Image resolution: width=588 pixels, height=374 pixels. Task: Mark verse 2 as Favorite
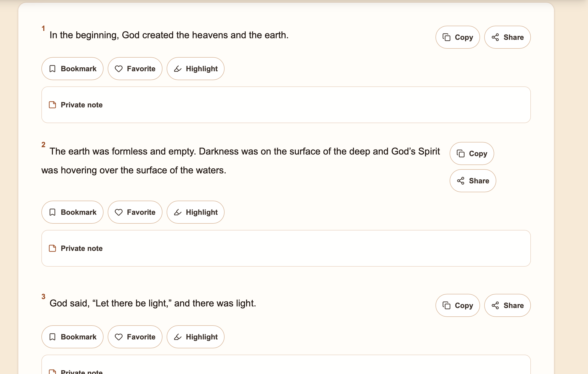(x=135, y=212)
